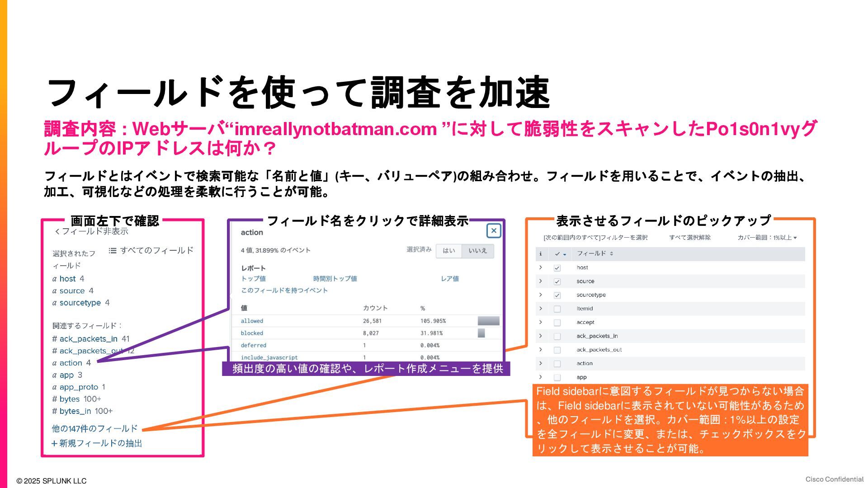Click the blocked value in the table

252,333
